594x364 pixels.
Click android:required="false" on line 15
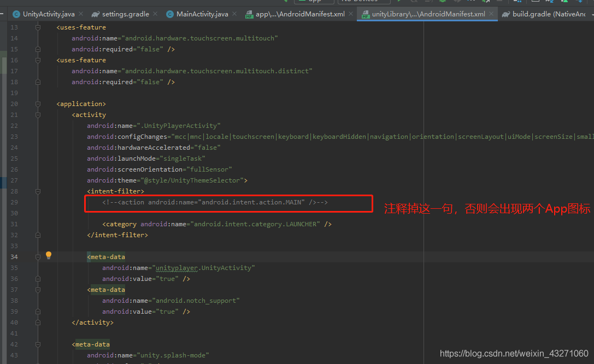click(117, 49)
